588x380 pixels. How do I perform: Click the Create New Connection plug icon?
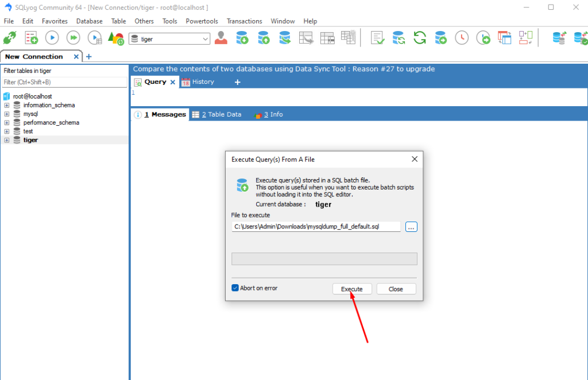pyautogui.click(x=10, y=38)
